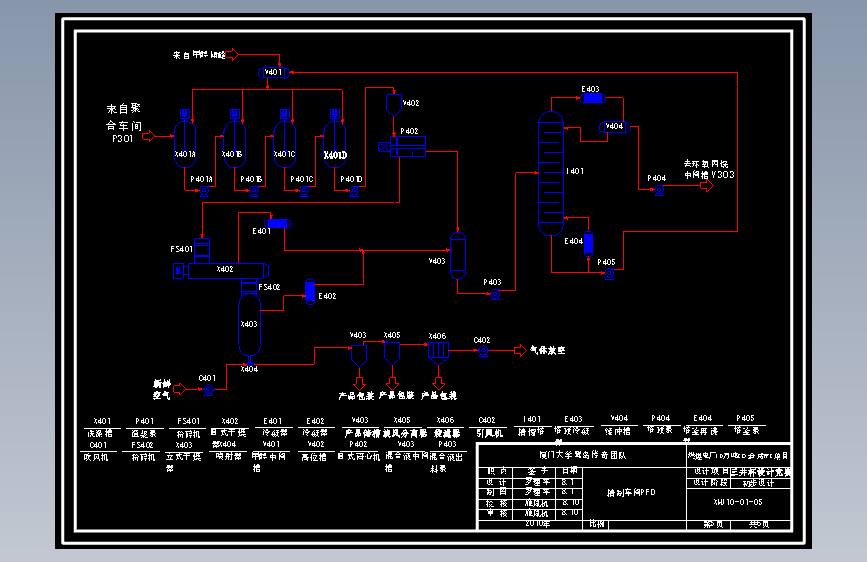Click drawing number 10-01-05 in title block

point(738,502)
